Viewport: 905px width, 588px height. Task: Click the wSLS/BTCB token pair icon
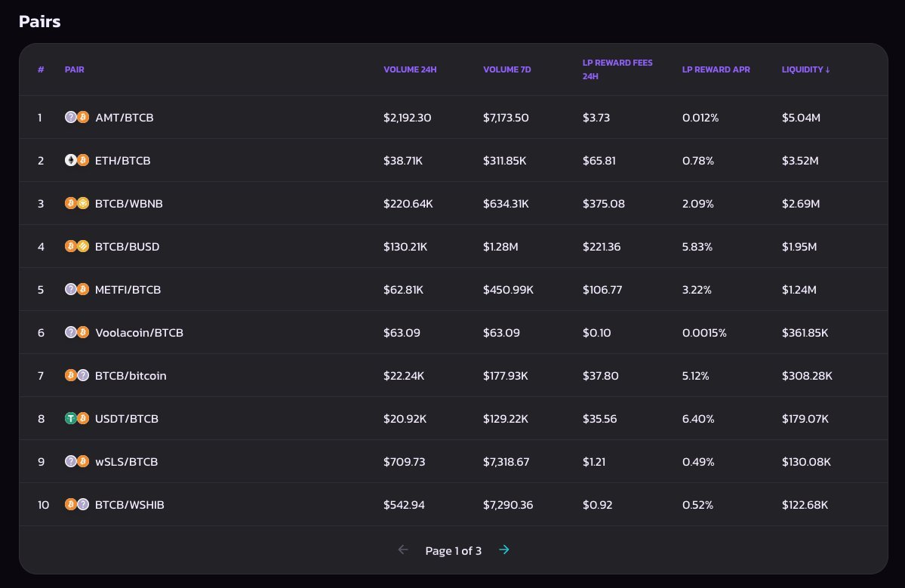click(77, 461)
